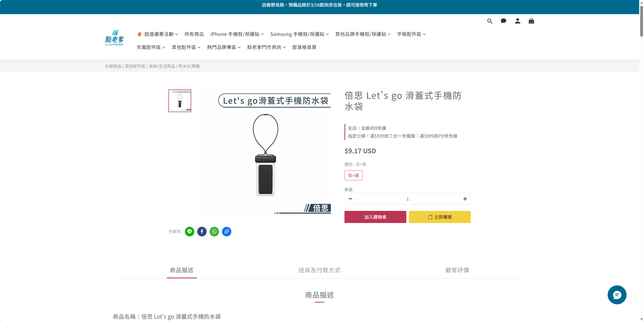Copy product link with the link icon
644x322 pixels.
tap(227, 232)
